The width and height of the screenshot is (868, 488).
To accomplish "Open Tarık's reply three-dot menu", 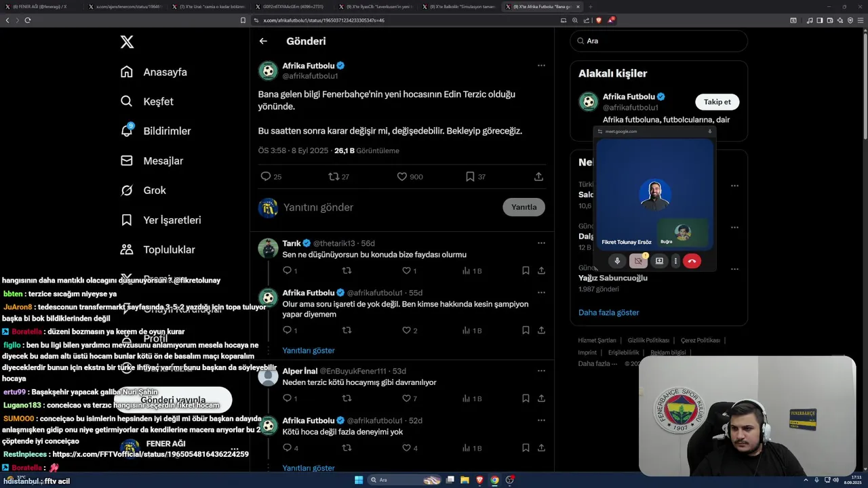I will point(541,243).
